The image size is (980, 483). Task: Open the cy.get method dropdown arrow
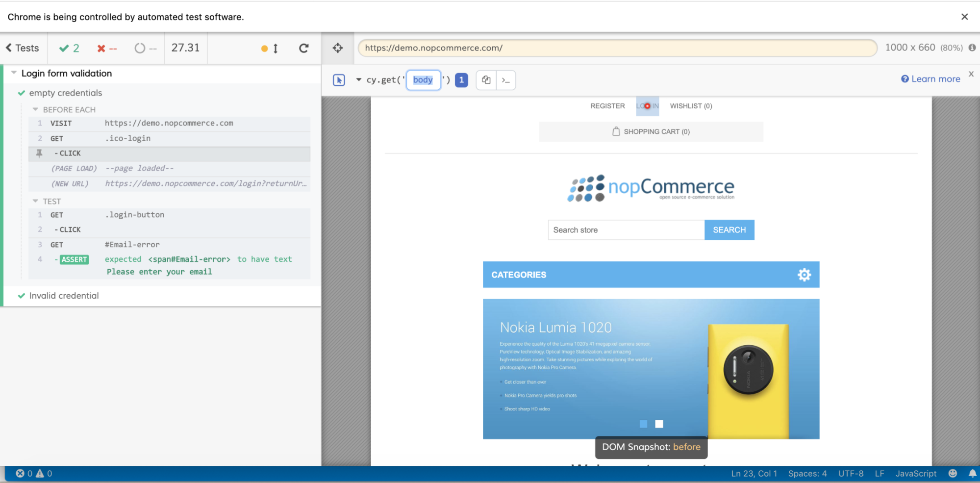[x=358, y=80]
